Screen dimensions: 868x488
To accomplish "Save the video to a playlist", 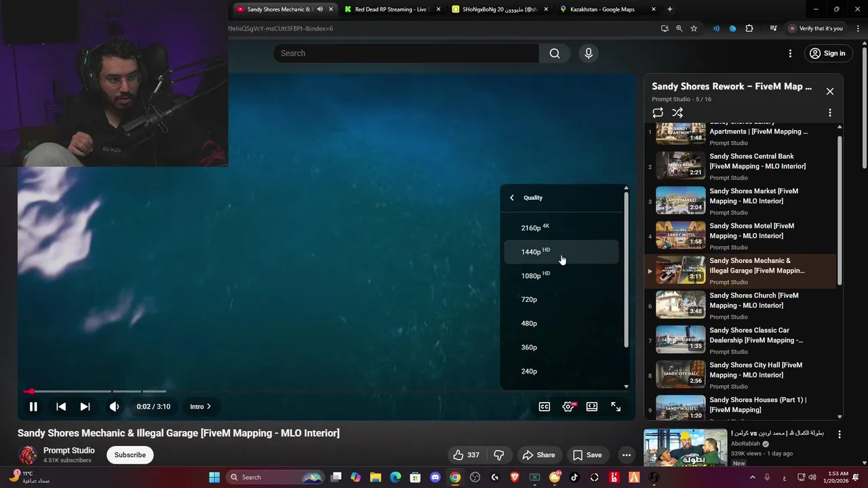I will (587, 455).
